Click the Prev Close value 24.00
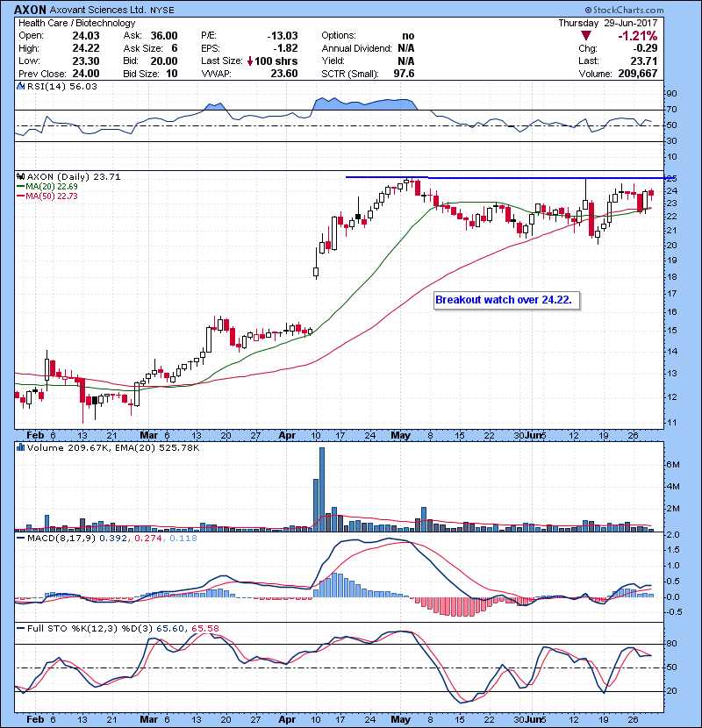702x728 pixels. [85, 74]
